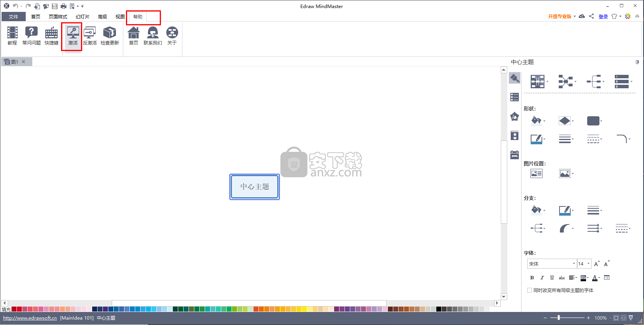Click the 反激活 deactivate button
Screen dimensions: 644x325
(90, 36)
